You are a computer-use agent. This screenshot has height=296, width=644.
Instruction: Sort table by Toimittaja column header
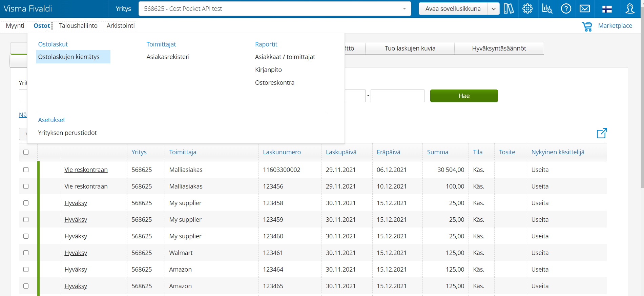(183, 152)
